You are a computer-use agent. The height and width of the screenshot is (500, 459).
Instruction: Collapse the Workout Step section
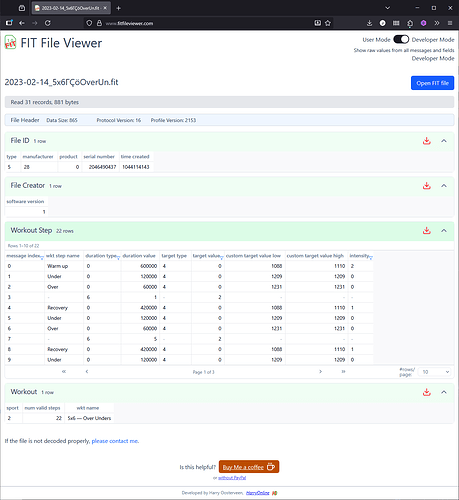(x=444, y=230)
